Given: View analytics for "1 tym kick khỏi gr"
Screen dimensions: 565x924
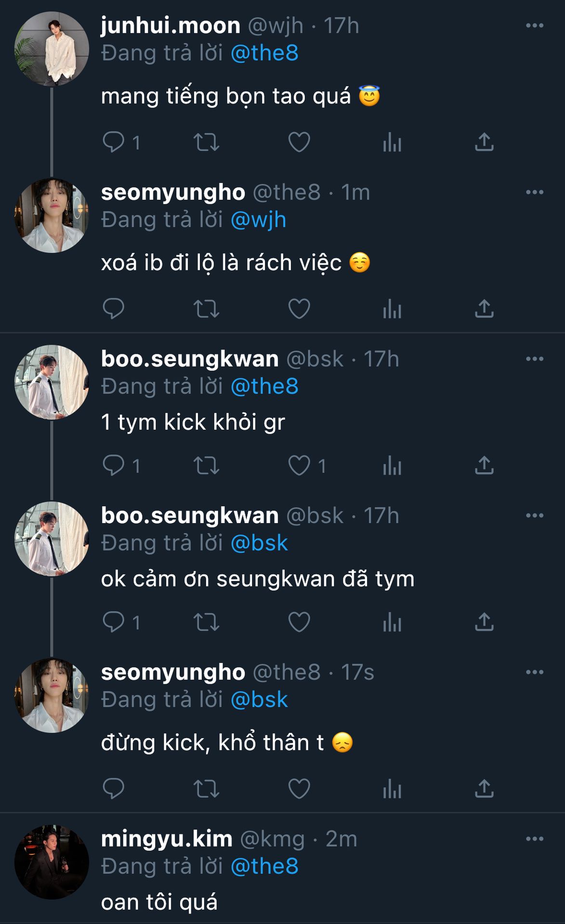Looking at the screenshot, I should (392, 466).
